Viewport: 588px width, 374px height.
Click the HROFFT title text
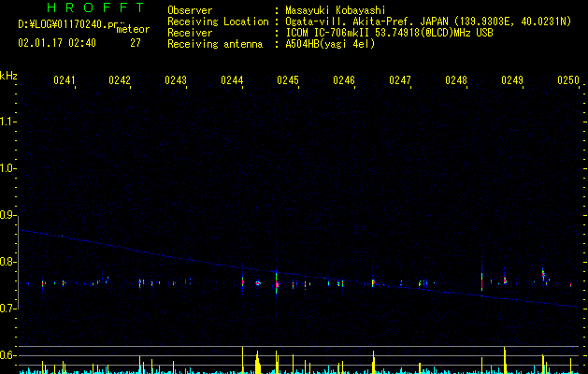click(95, 7)
